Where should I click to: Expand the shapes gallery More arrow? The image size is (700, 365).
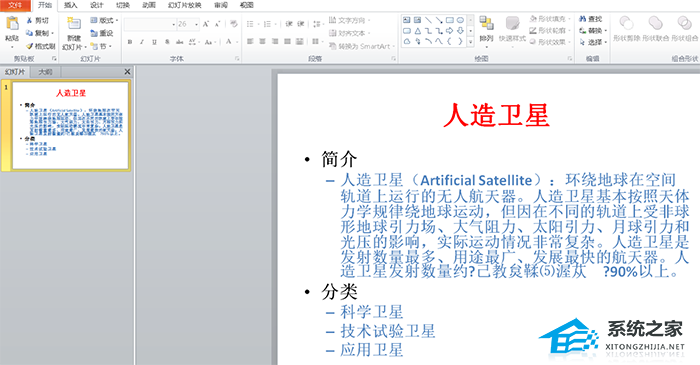tap(471, 41)
